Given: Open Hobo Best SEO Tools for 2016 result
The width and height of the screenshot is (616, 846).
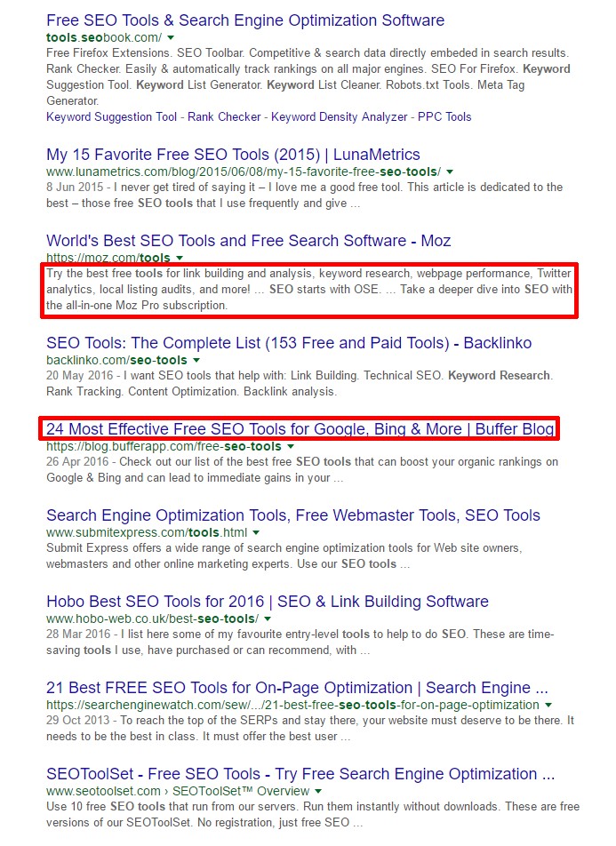Looking at the screenshot, I should pos(268,603).
